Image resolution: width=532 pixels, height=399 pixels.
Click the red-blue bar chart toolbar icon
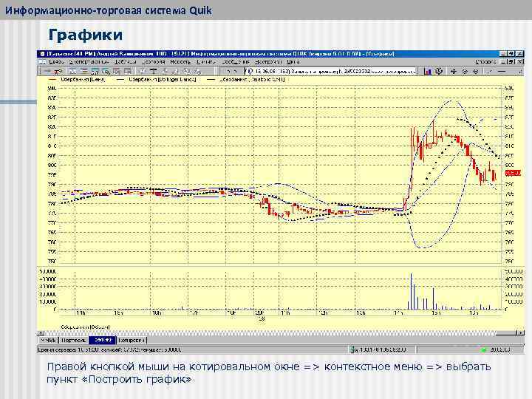click(x=428, y=71)
